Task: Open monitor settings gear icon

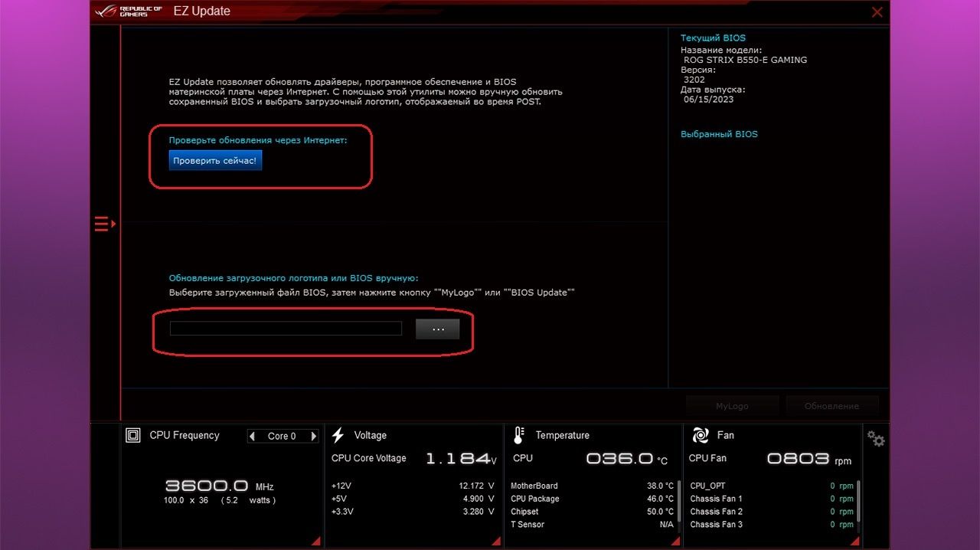Action: pos(876,439)
